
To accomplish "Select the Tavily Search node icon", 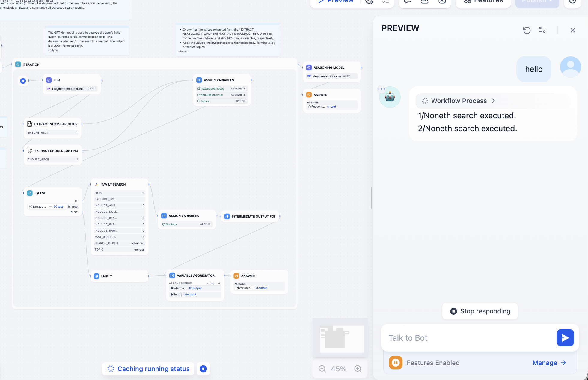I will tap(97, 184).
